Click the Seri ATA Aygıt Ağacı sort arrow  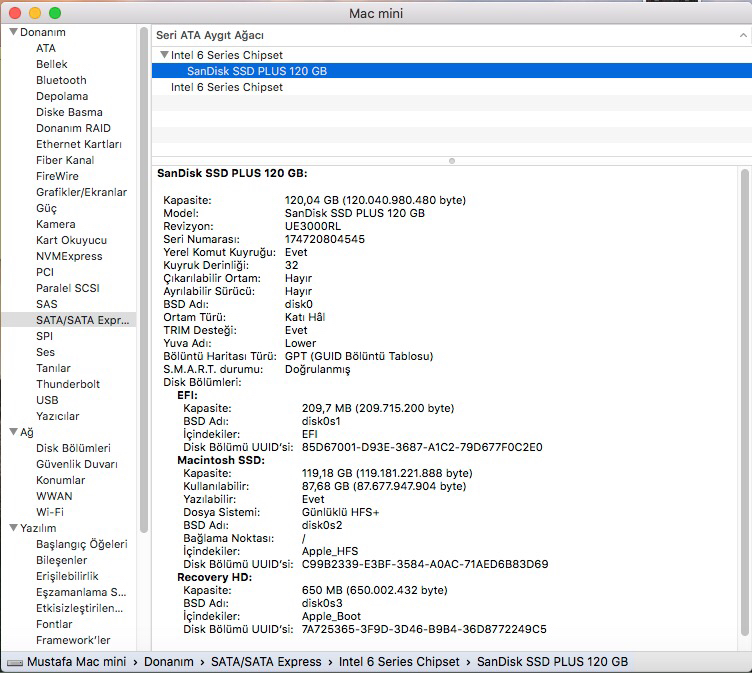click(743, 35)
